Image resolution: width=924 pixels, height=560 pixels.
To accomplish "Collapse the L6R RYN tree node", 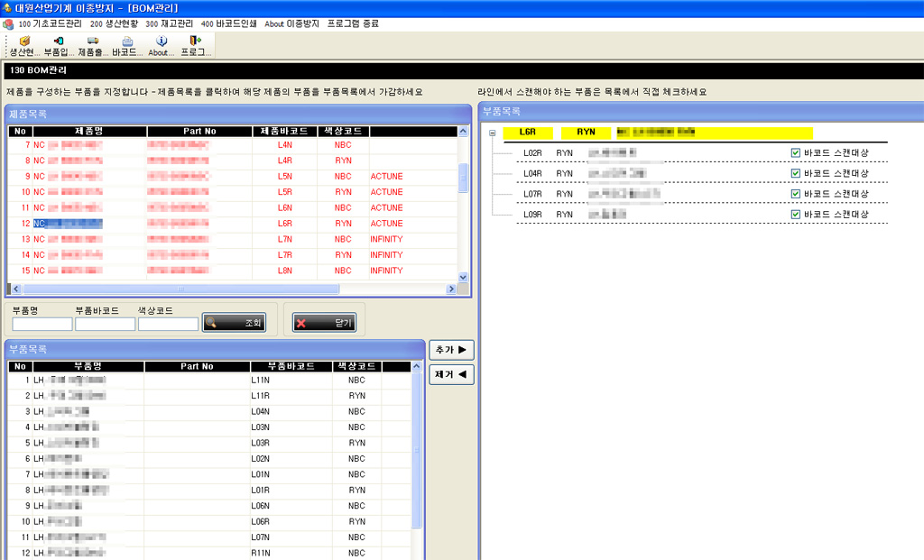I will pyautogui.click(x=493, y=133).
